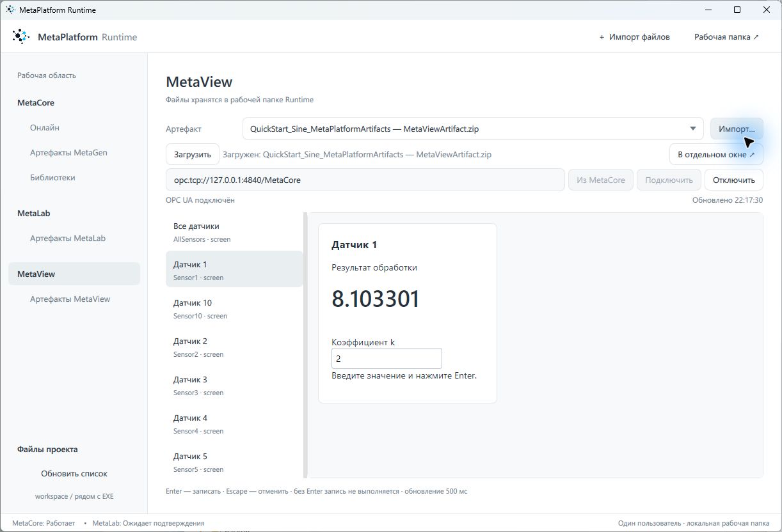
Task: Open Артефакты MetaGen in sidebar
Action: [68, 153]
